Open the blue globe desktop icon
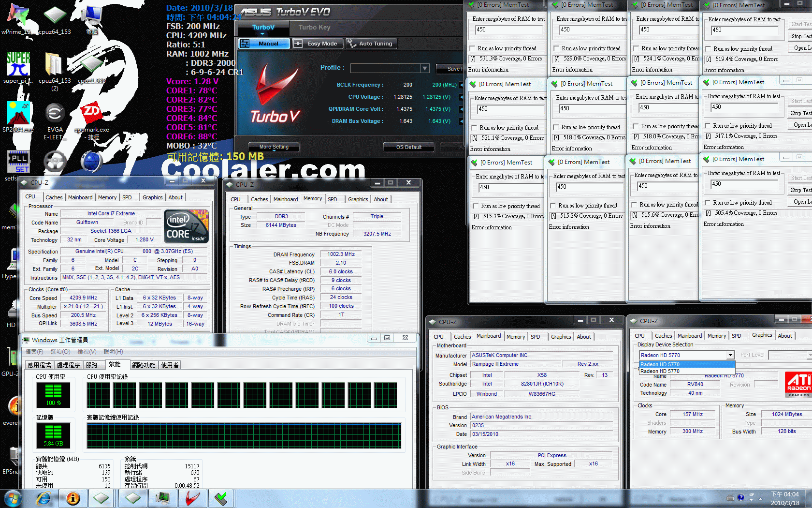Viewport: 812px width, 508px height. 91,162
